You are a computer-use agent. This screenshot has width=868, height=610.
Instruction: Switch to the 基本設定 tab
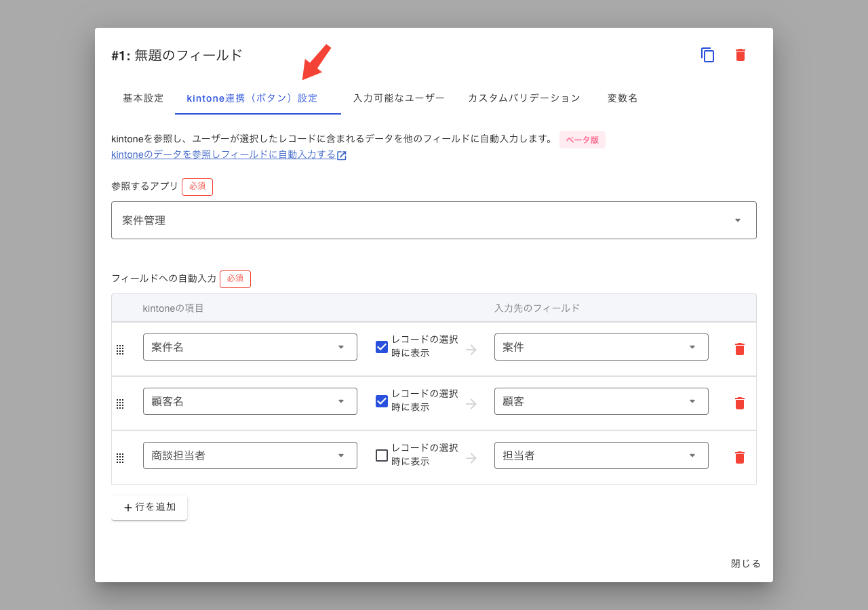tap(143, 98)
